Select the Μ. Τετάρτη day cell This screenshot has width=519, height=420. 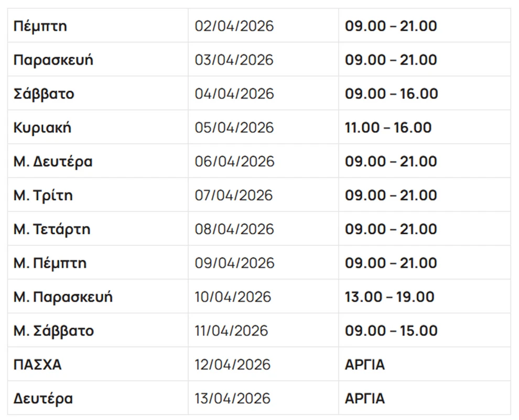click(x=52, y=229)
